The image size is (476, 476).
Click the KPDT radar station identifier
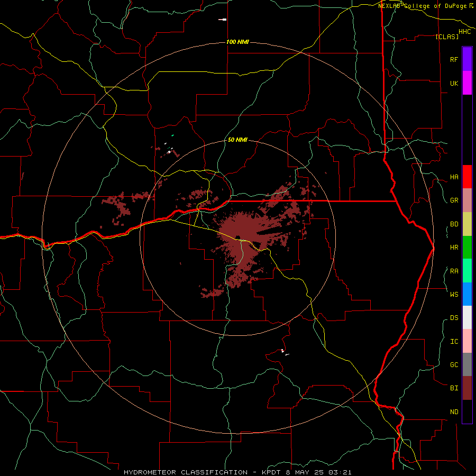[273, 472]
